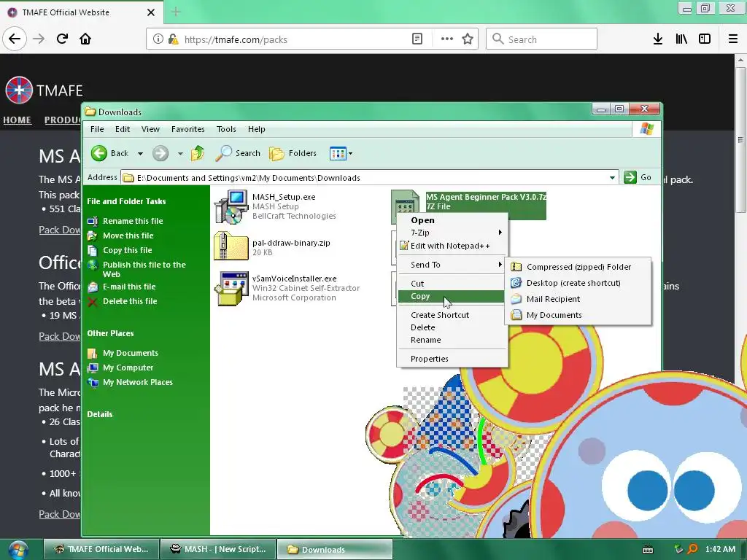Image resolution: width=747 pixels, height=560 pixels.
Task: Open the Explorer Tools menu
Action: click(x=226, y=129)
